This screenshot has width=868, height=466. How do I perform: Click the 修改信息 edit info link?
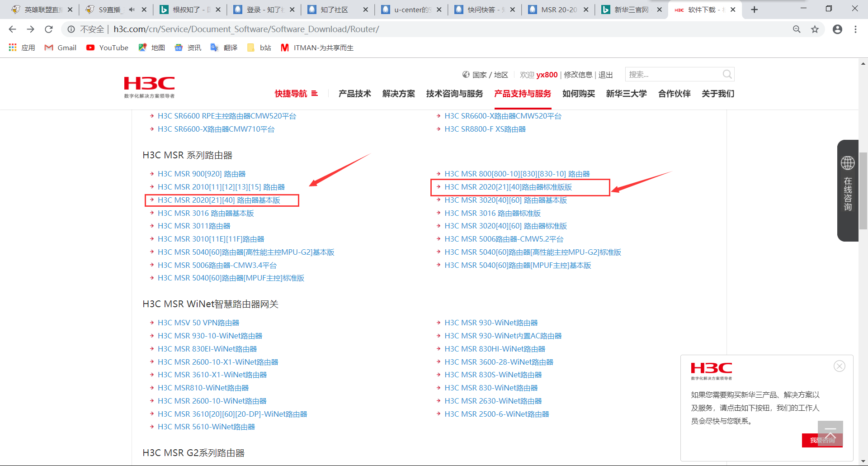coord(578,75)
